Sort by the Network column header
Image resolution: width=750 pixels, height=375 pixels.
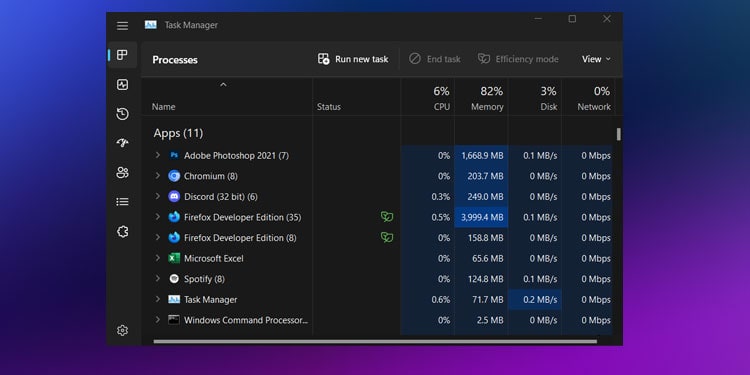(x=594, y=107)
